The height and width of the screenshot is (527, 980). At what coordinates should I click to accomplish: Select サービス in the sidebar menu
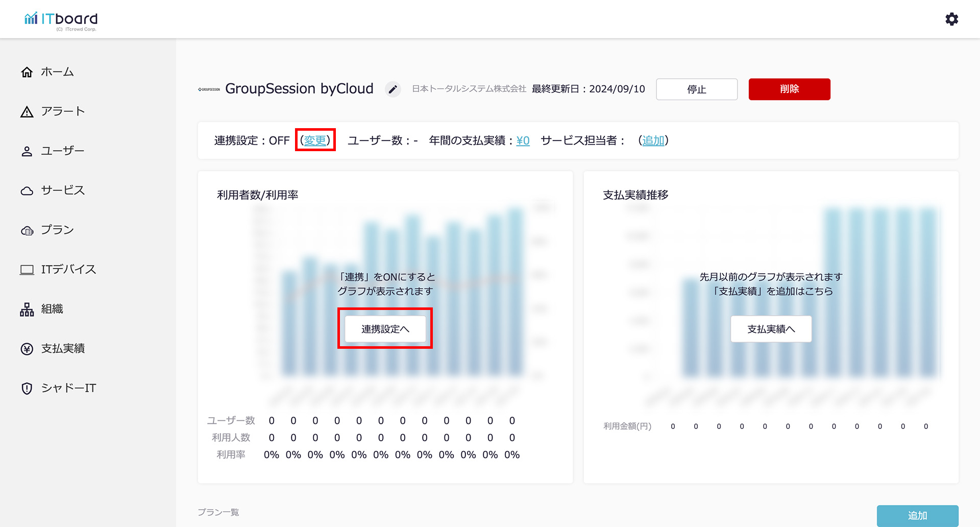tap(63, 190)
